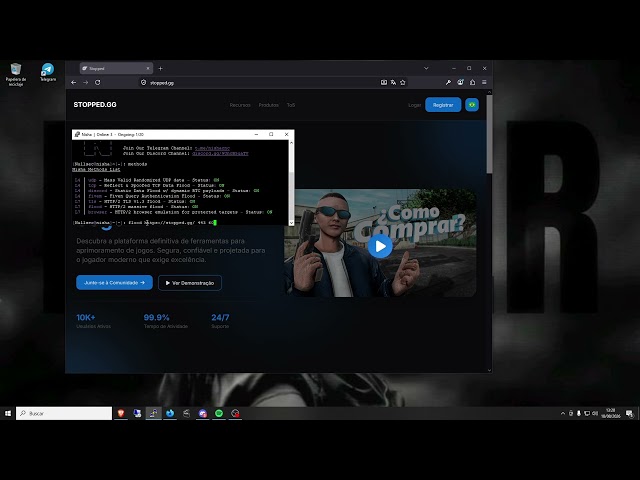Viewport: 640px width, 480px height.
Task: Click the 99.9% Tempo de Atividade stat
Action: (x=166, y=321)
